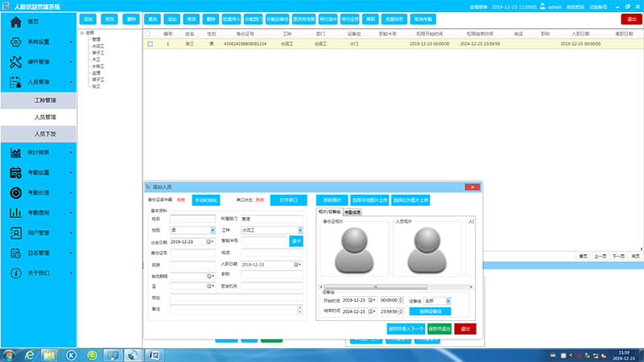The height and width of the screenshot is (362, 644).
Task: Click the 打开串口 button
Action: [x=289, y=200]
